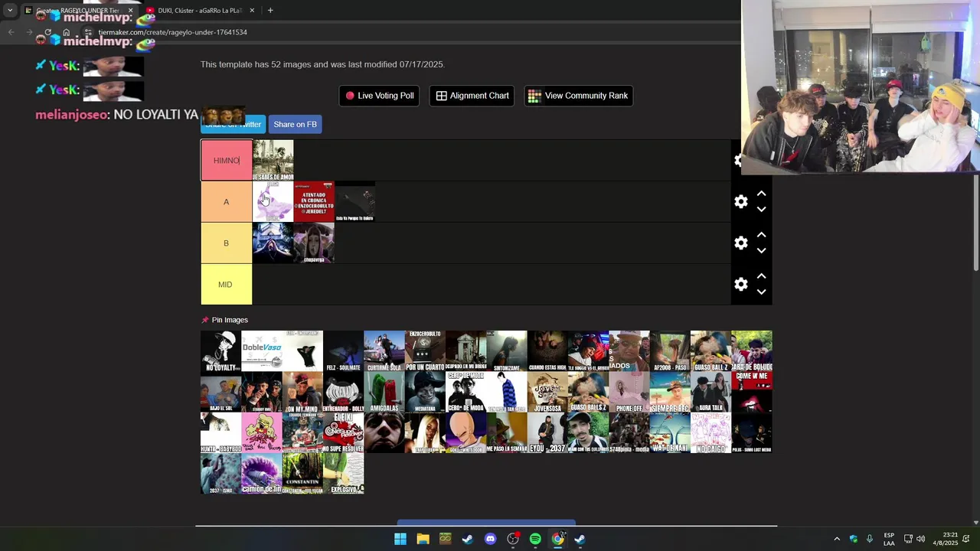The height and width of the screenshot is (551, 980).
Task: Pick the AURA TALK image
Action: (710, 392)
